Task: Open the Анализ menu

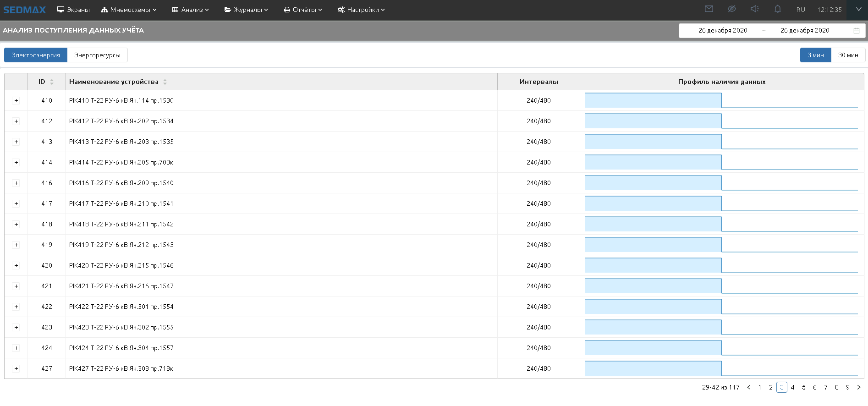Action: click(191, 10)
